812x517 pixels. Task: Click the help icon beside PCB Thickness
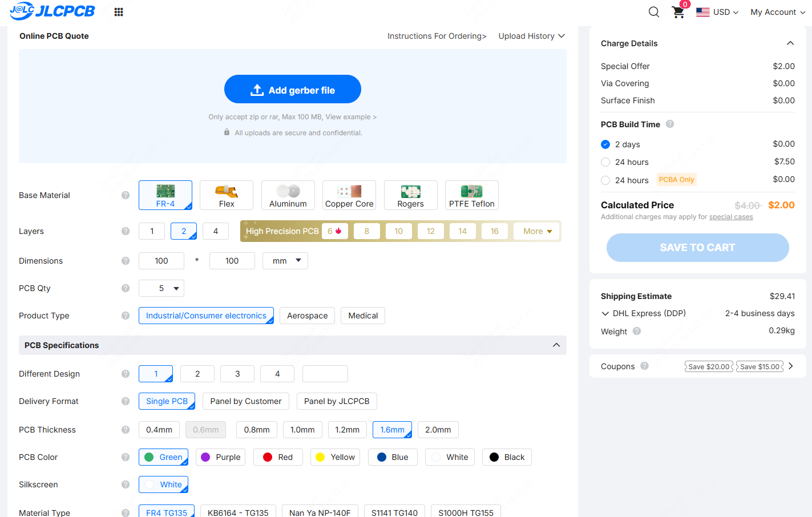click(126, 430)
